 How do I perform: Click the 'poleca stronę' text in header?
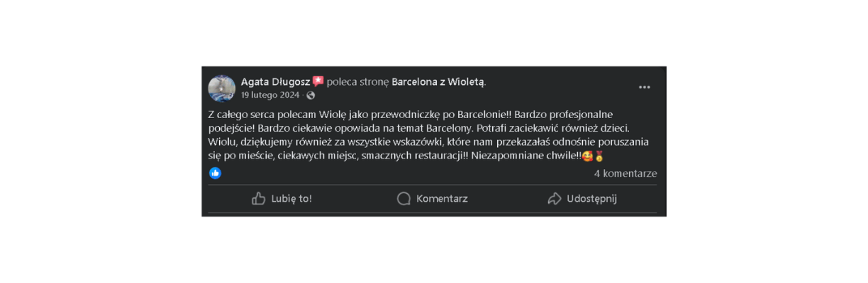tap(358, 82)
